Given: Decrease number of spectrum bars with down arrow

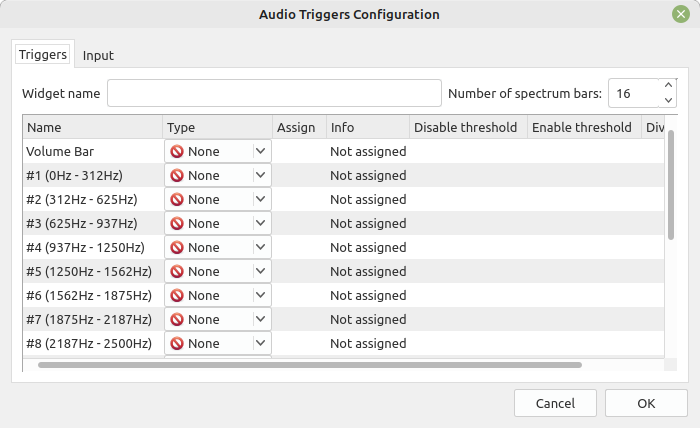Looking at the screenshot, I should point(668,100).
